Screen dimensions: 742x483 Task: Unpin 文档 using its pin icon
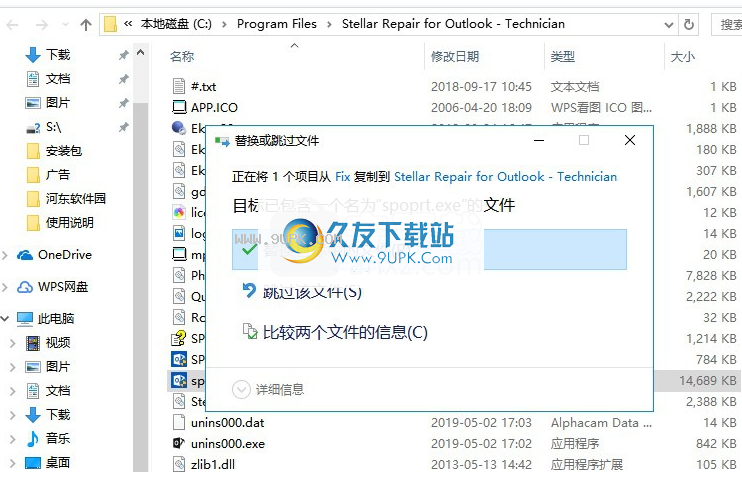(x=124, y=79)
